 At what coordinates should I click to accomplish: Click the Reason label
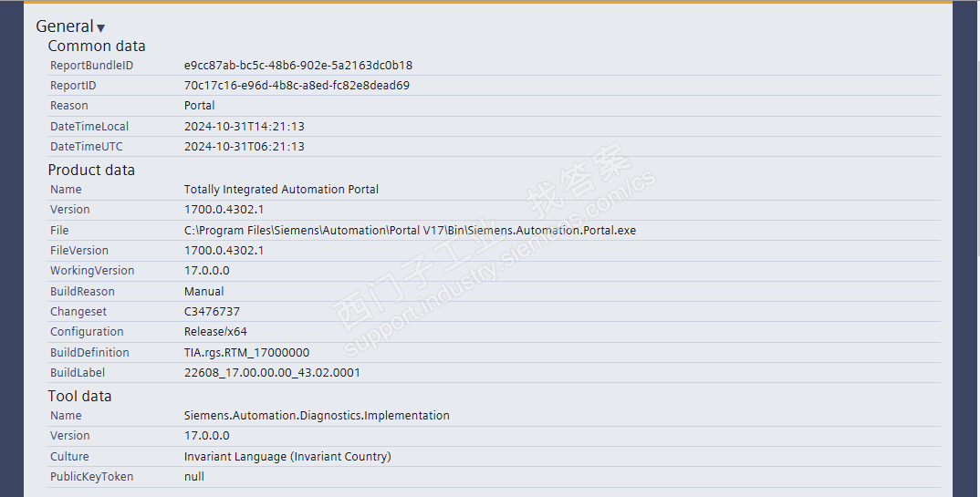[68, 106]
